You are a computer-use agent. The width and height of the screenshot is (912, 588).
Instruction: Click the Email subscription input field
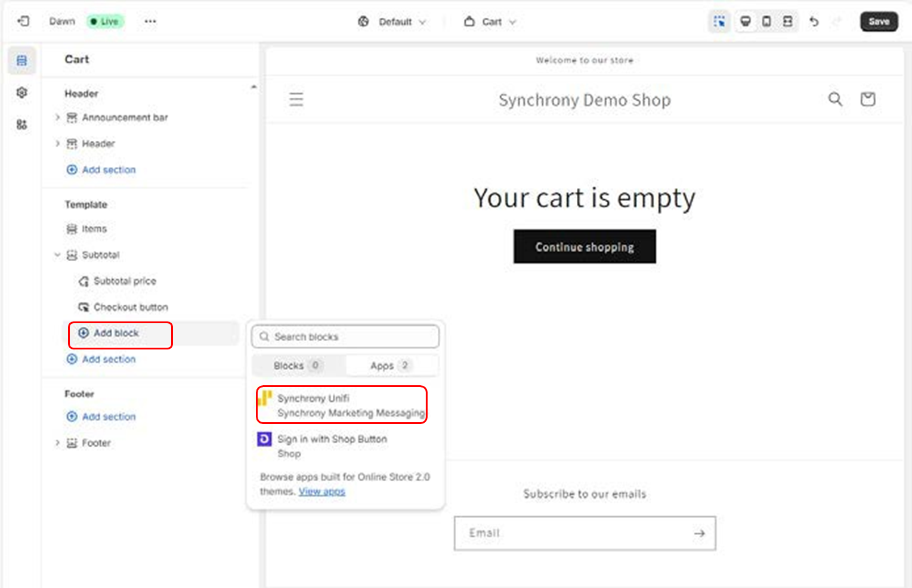585,533
